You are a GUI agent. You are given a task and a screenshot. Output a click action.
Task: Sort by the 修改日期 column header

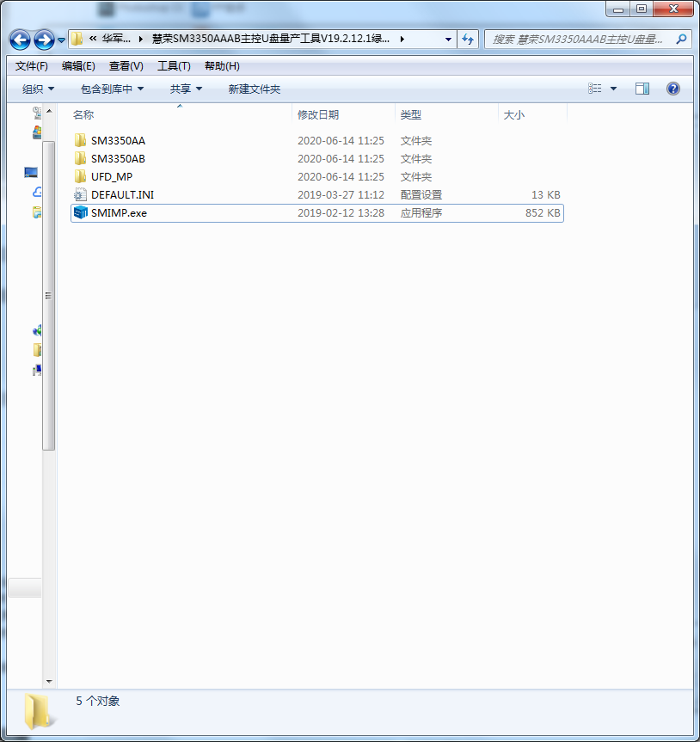[x=318, y=115]
